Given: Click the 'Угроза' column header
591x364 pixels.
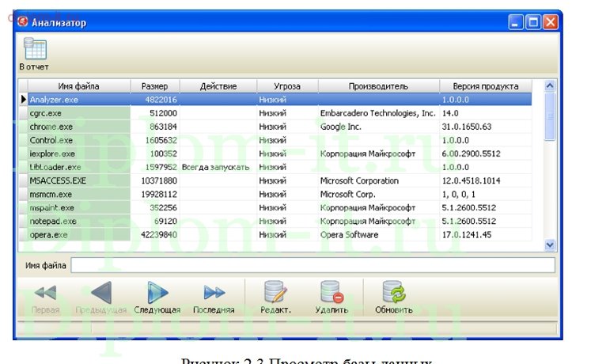Looking at the screenshot, I should [x=287, y=86].
